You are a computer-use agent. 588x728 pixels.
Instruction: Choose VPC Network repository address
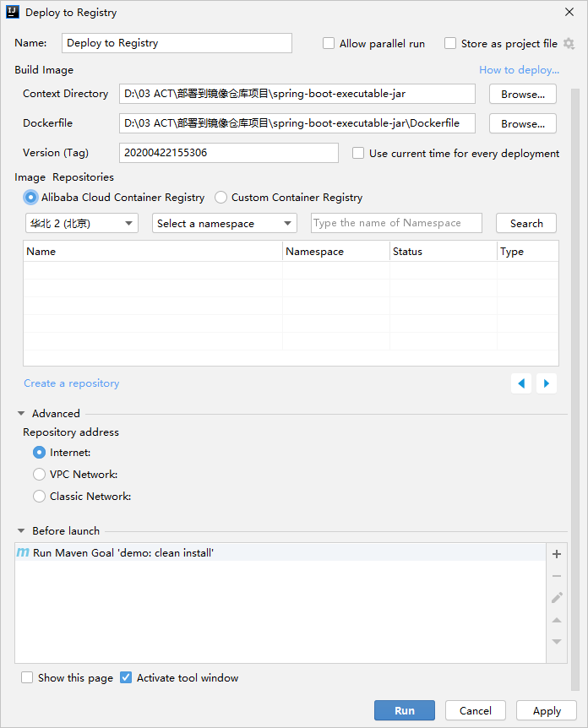pos(40,474)
